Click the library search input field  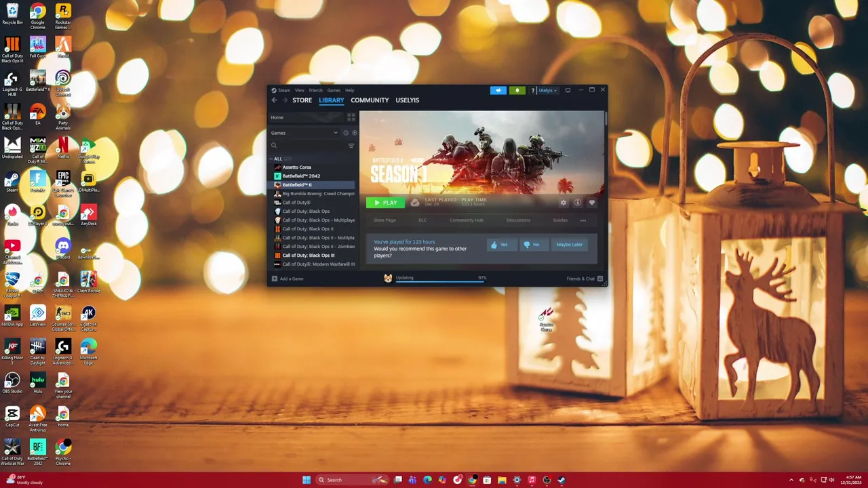pyautogui.click(x=308, y=146)
